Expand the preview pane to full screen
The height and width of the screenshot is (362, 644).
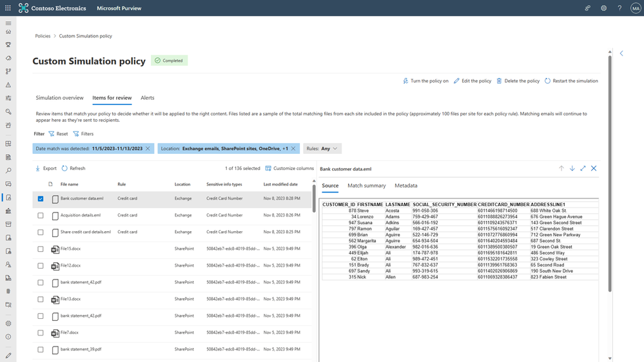pos(583,168)
